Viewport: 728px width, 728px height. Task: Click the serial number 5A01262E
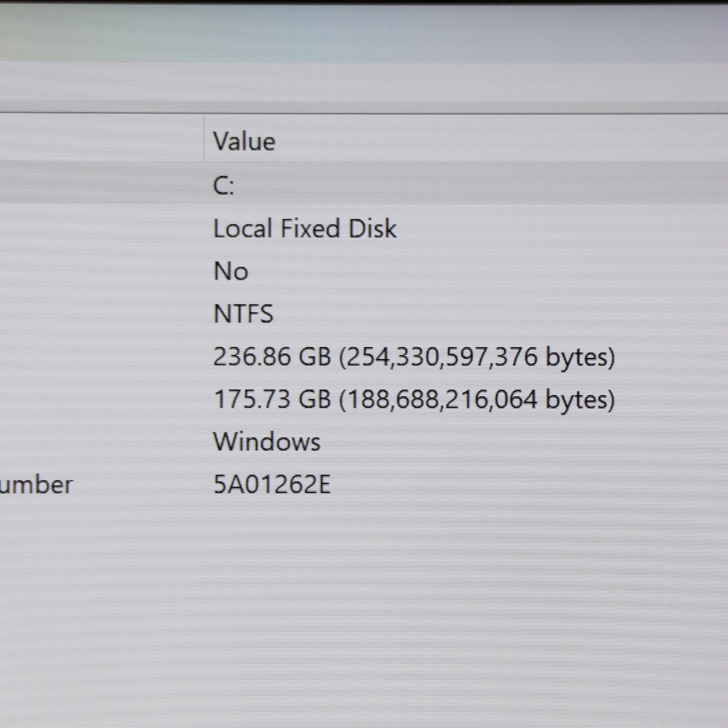pos(272,484)
